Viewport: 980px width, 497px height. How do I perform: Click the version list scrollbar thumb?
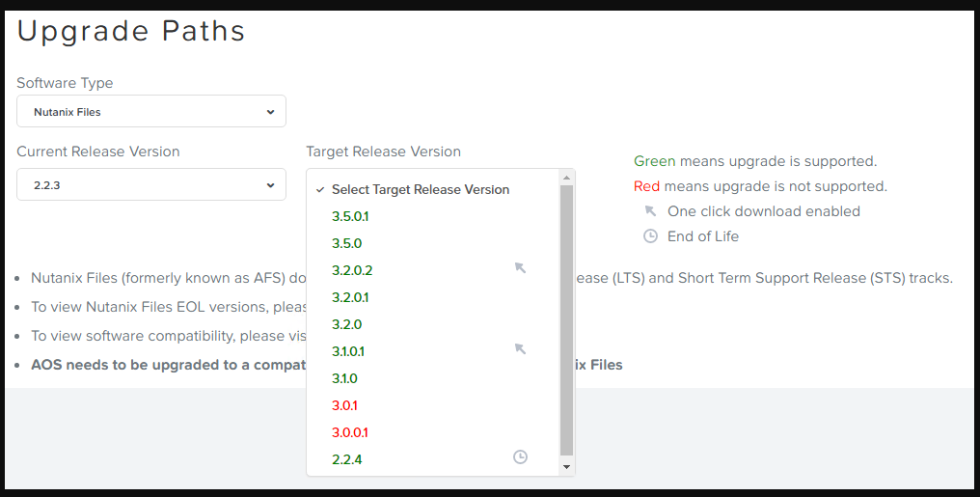(566, 320)
